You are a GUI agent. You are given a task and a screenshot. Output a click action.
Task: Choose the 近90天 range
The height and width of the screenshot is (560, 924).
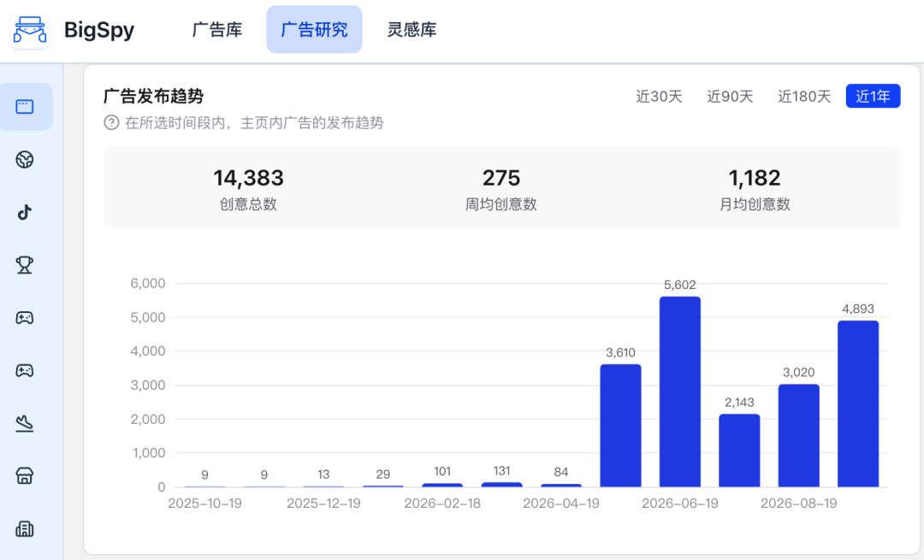[730, 96]
